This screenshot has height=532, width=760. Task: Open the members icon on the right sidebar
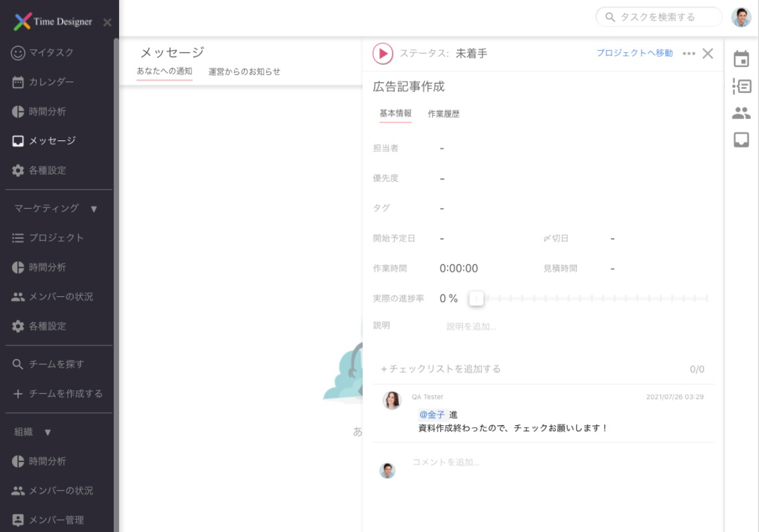tap(740, 113)
